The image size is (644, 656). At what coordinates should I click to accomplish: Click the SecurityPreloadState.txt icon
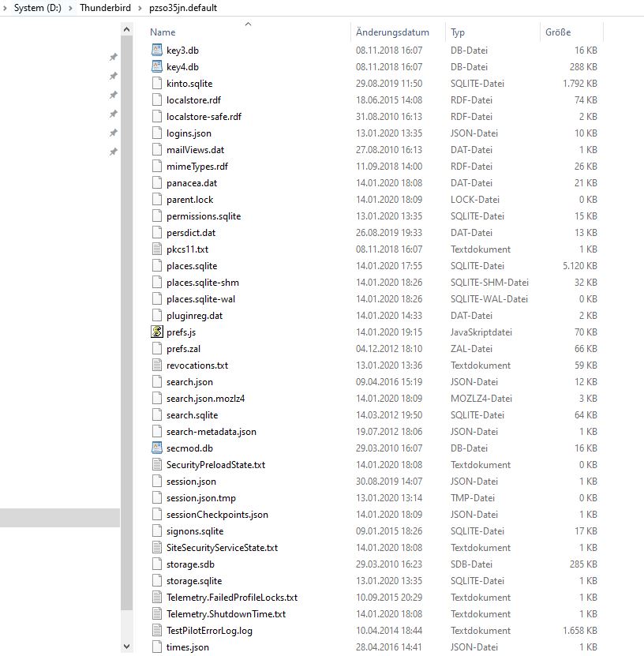coord(157,465)
